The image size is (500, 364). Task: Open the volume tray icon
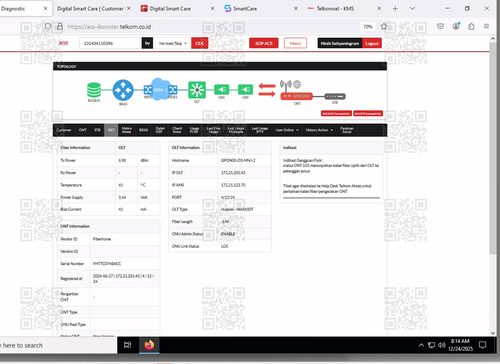442,345
